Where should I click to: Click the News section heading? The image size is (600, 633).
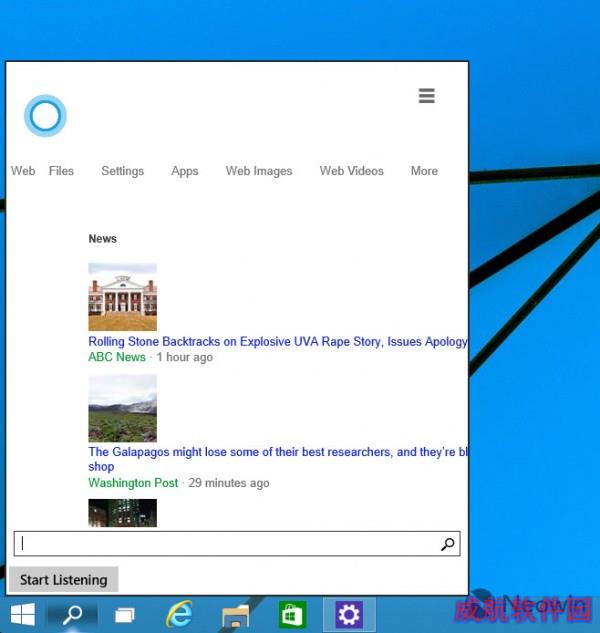tap(103, 239)
